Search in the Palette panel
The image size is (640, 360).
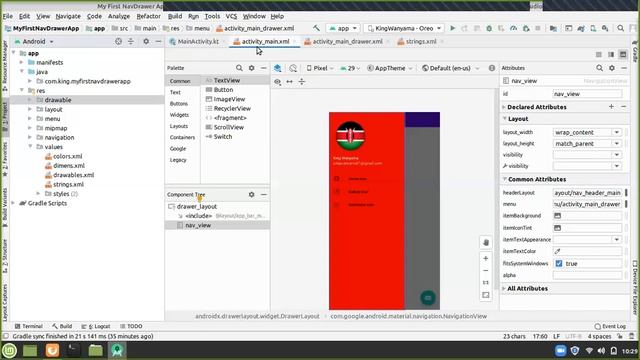click(x=239, y=68)
